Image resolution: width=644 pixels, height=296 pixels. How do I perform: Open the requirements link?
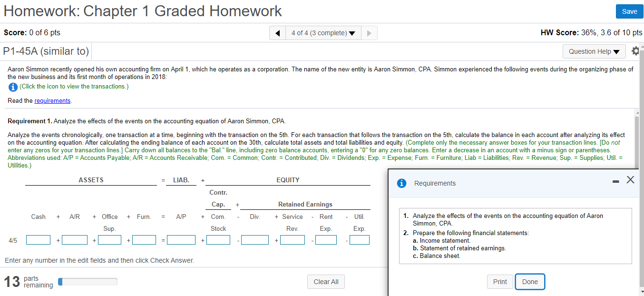(52, 101)
